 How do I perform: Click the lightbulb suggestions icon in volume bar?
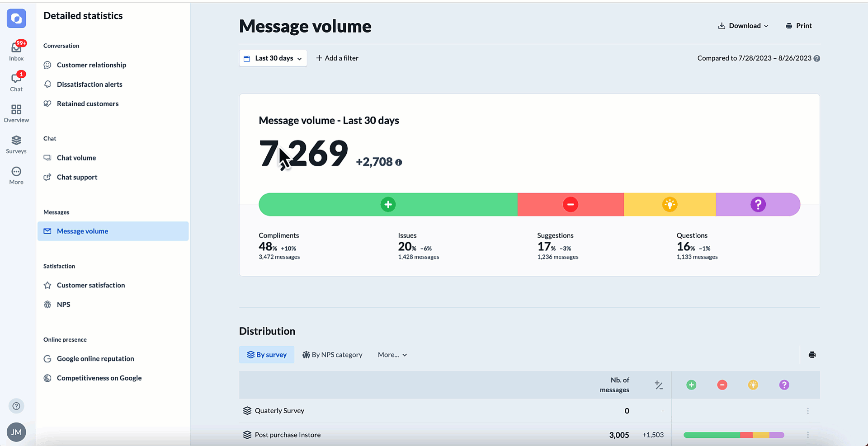click(x=670, y=204)
